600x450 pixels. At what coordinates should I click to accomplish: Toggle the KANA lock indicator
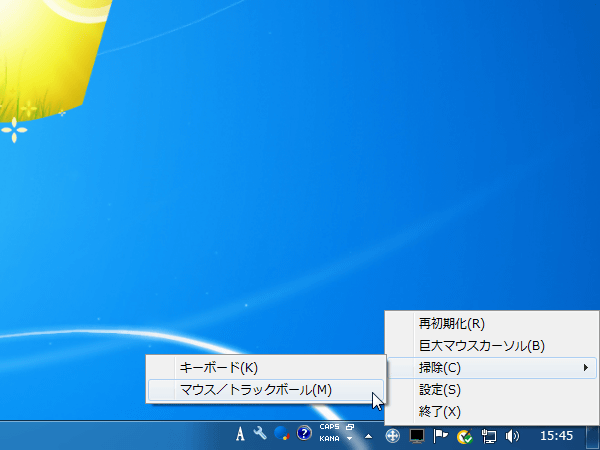coord(329,439)
